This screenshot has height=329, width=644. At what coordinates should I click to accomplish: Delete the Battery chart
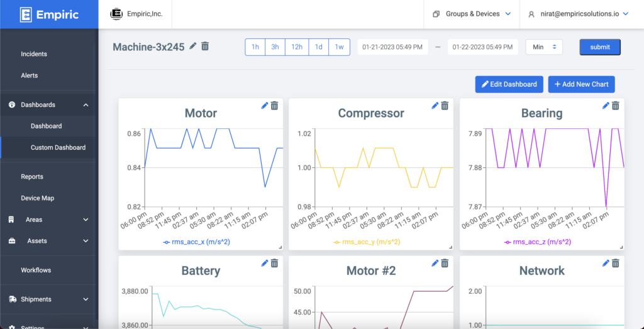click(274, 263)
